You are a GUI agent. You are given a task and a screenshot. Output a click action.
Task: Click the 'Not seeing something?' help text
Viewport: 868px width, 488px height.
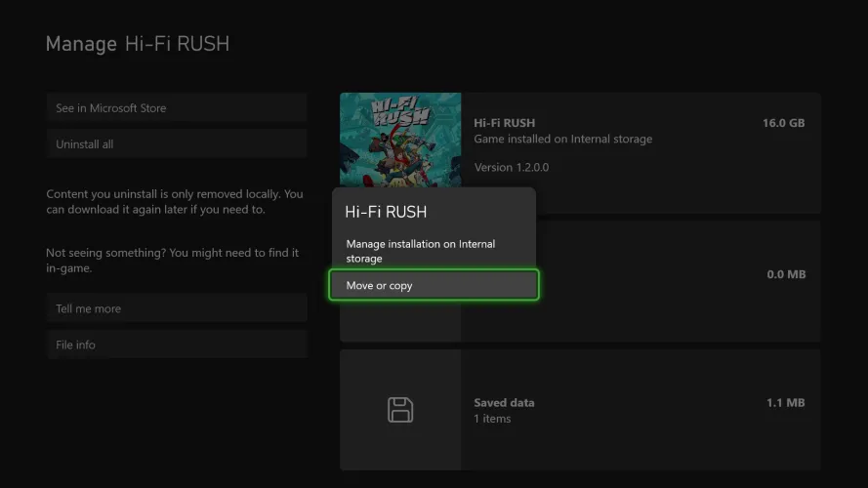[x=172, y=260]
